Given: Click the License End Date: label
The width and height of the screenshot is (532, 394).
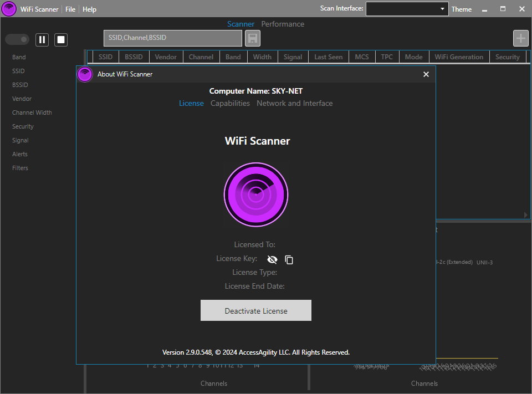Looking at the screenshot, I should 254,286.
